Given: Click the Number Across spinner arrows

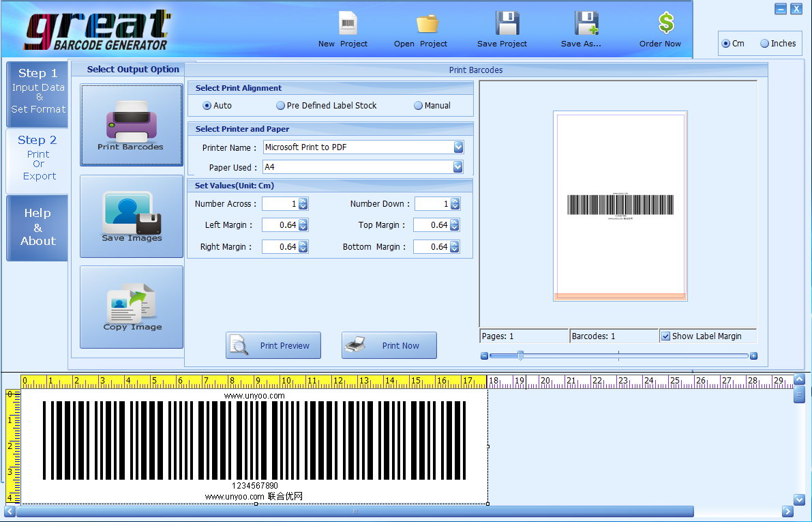Looking at the screenshot, I should tap(303, 204).
